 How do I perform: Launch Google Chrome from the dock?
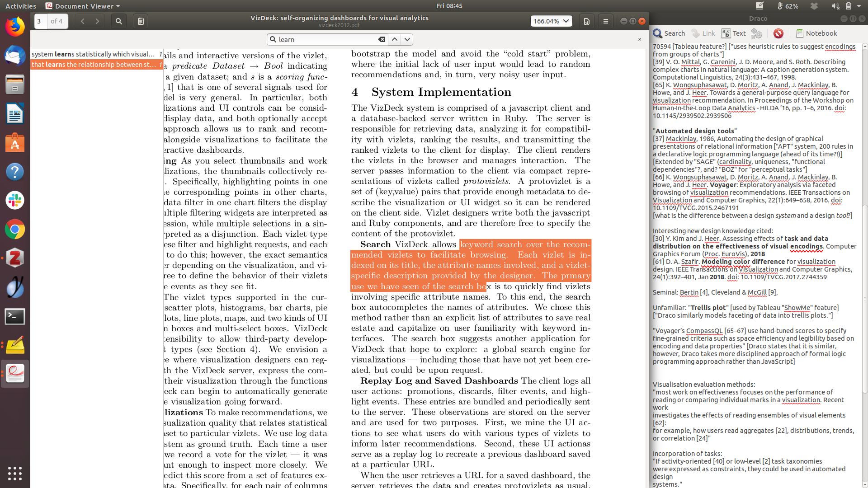[15, 230]
